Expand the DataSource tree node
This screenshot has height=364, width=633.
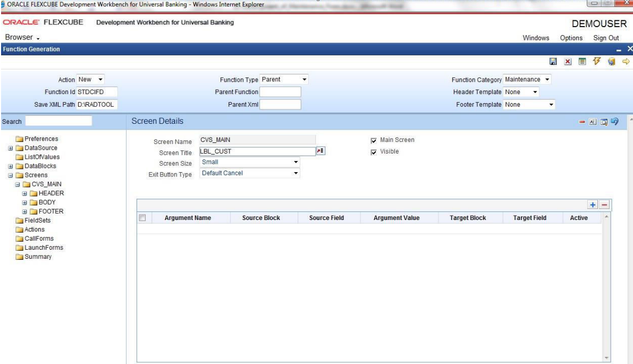[x=11, y=148]
